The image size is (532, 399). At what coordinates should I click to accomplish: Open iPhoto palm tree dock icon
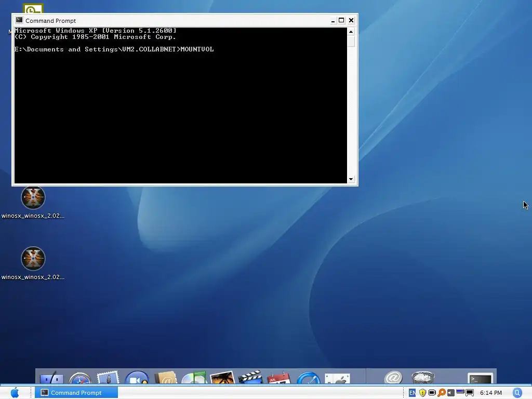(222, 378)
